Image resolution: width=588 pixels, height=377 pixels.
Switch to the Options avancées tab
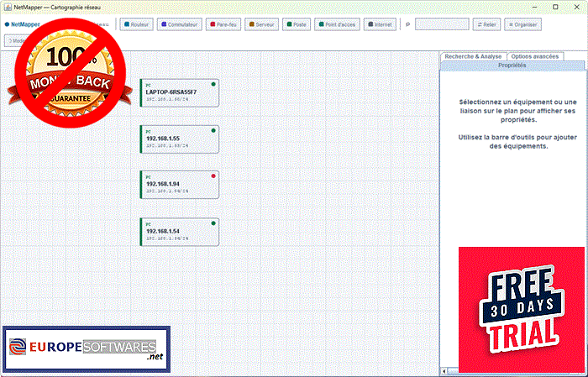tap(535, 56)
